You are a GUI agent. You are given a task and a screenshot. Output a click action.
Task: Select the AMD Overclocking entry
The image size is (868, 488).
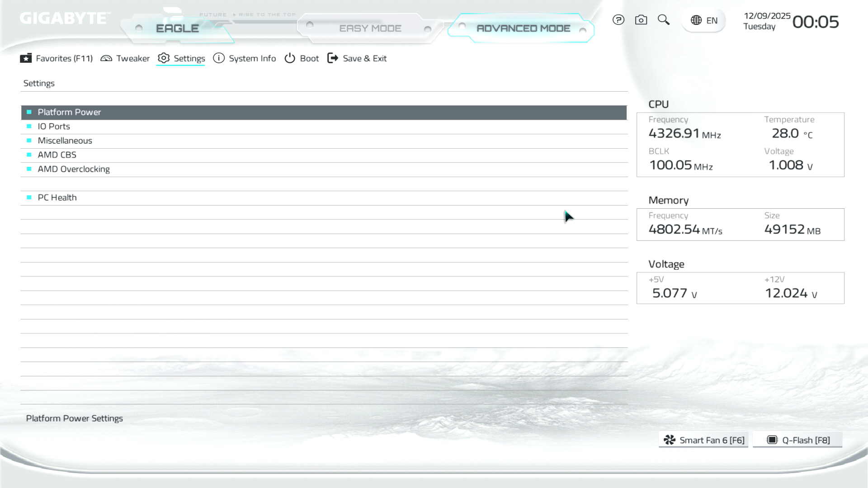[74, 169]
